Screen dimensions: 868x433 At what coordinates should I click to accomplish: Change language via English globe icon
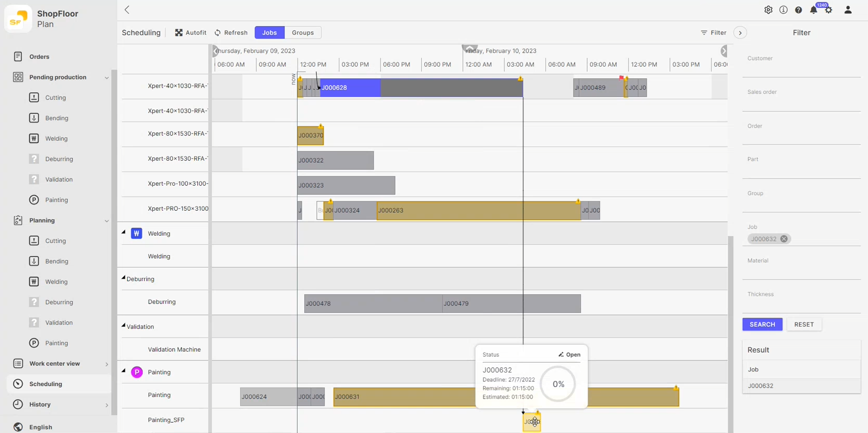(18, 427)
